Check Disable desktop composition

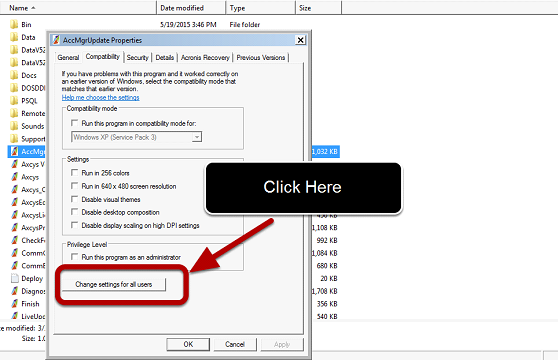point(74,212)
